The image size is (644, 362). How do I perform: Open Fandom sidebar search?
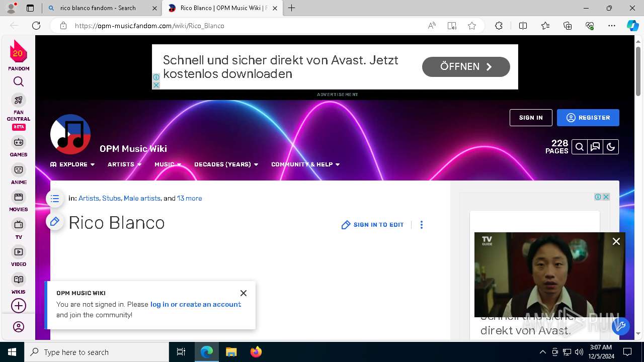click(x=19, y=81)
